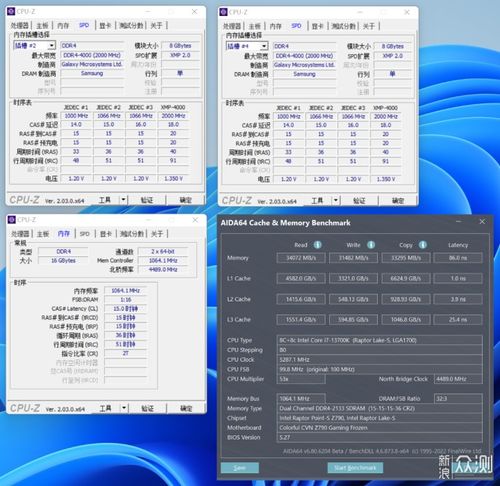
Task: Minimize the AIDA64 benchmark window
Action: pyautogui.click(x=459, y=222)
